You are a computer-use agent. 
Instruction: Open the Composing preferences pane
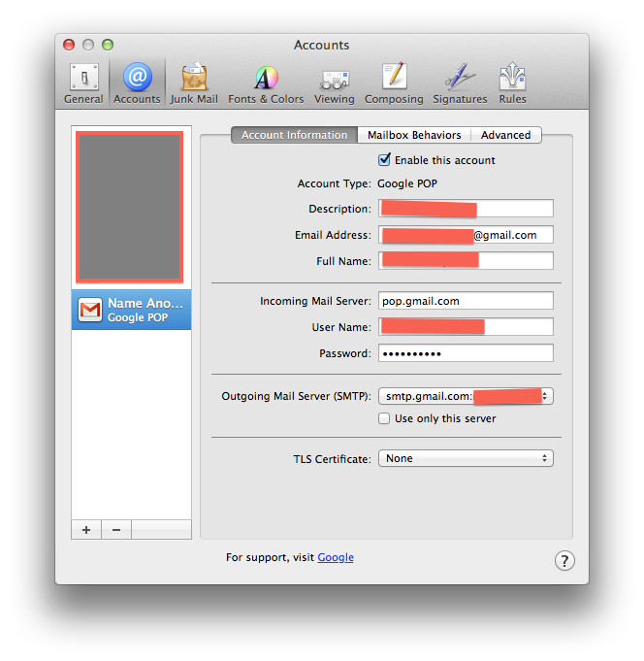click(x=394, y=83)
